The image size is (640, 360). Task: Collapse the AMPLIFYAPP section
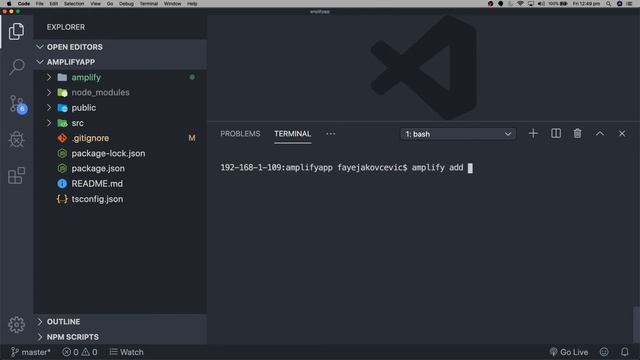tap(120, 62)
